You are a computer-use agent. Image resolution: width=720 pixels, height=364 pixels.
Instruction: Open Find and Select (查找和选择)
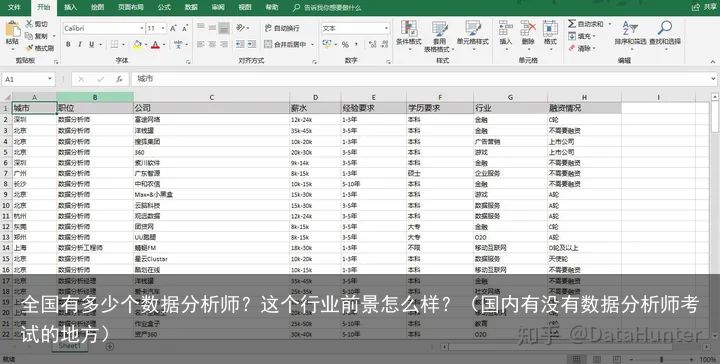click(x=664, y=33)
